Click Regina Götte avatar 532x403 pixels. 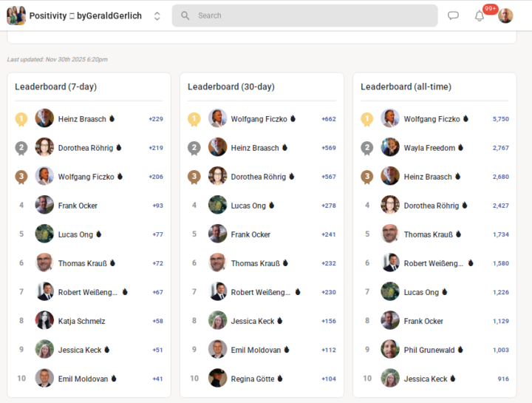coord(217,378)
